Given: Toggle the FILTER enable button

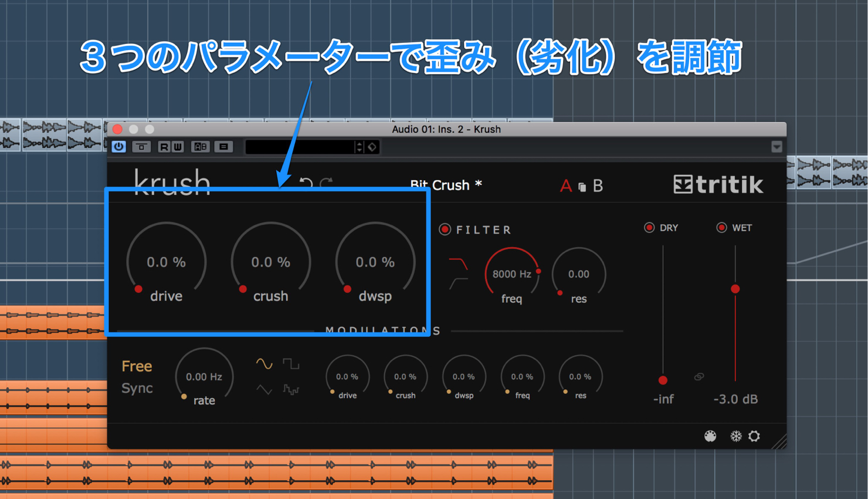Looking at the screenshot, I should 445,230.
